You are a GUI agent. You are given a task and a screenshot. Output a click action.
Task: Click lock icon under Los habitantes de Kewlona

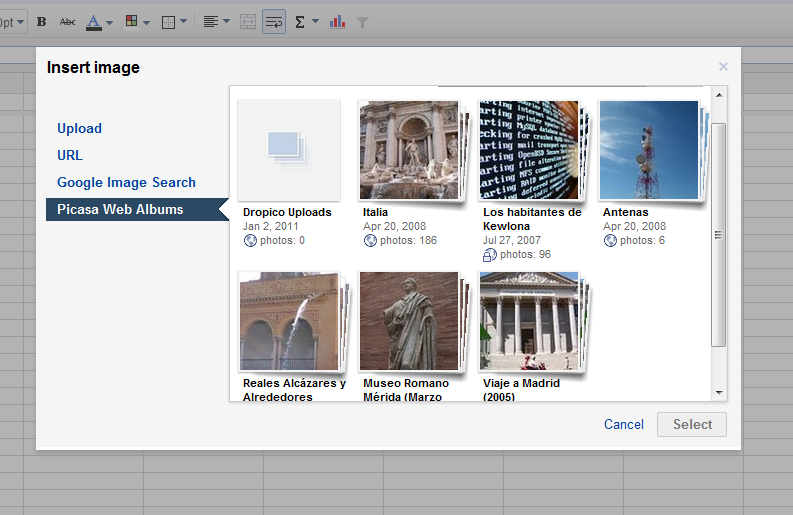click(x=490, y=255)
